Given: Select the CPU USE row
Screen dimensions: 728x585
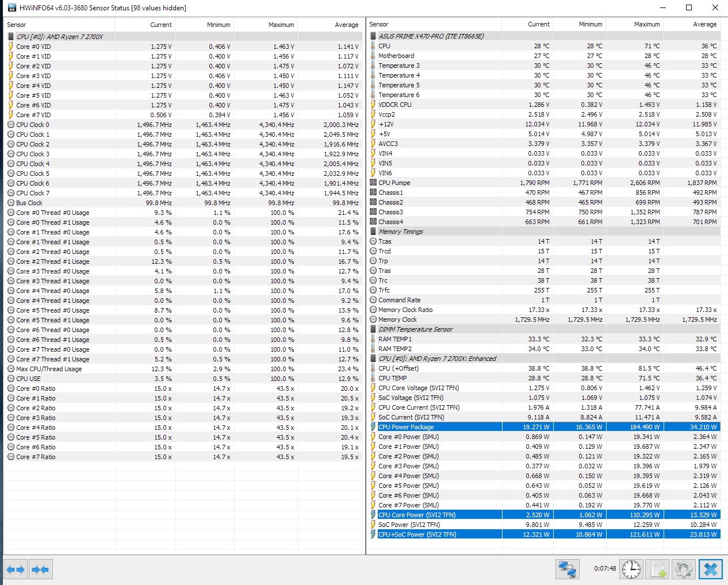Looking at the screenshot, I should pos(183,379).
